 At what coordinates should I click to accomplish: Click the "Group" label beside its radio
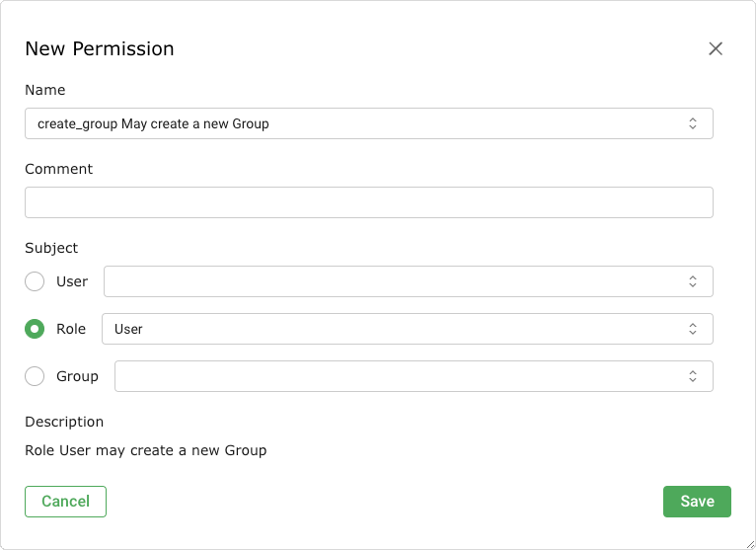coord(77,376)
